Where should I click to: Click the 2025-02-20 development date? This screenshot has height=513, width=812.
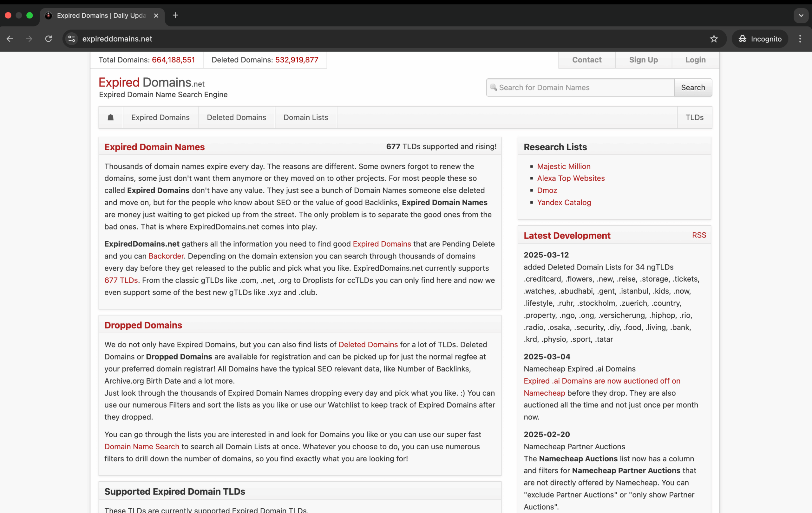click(x=547, y=434)
